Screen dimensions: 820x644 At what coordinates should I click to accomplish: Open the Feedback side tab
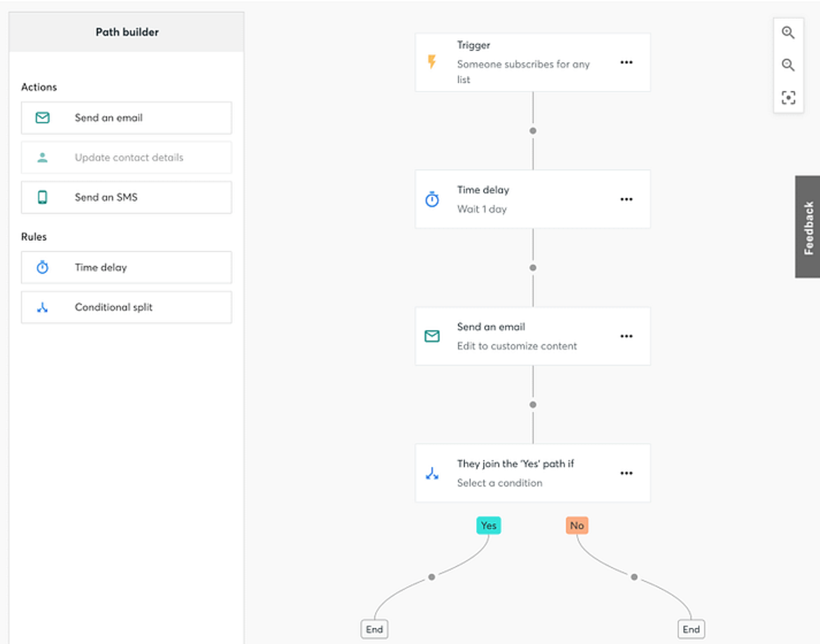click(x=808, y=227)
